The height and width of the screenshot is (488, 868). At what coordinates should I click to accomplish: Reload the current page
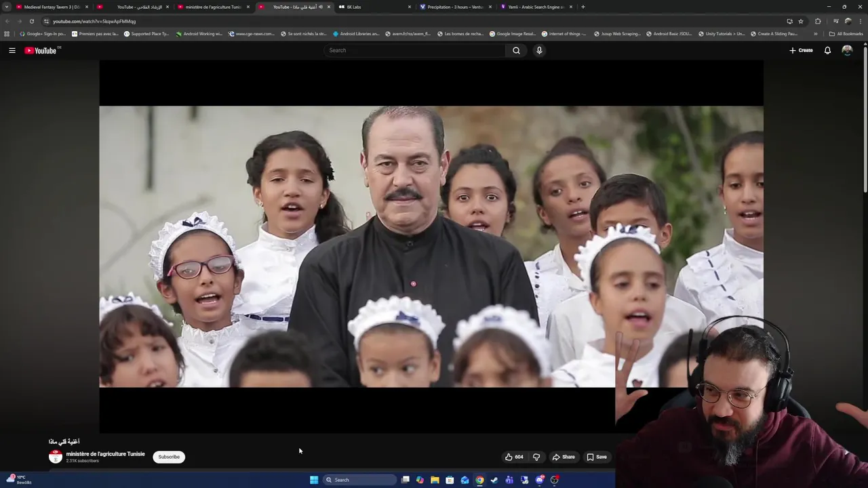tap(31, 21)
